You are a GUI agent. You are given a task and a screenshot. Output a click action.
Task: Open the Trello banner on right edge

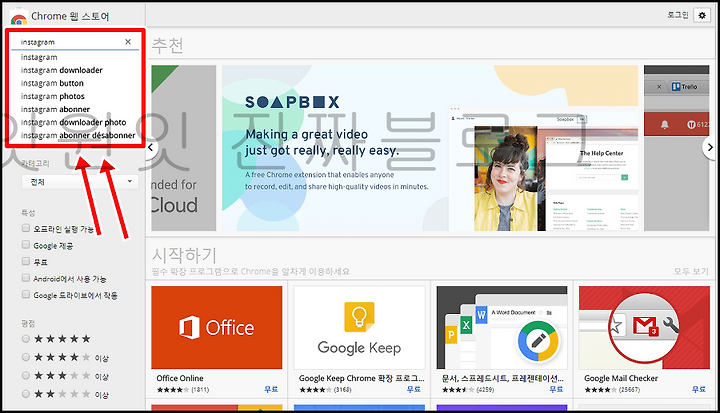click(x=676, y=148)
